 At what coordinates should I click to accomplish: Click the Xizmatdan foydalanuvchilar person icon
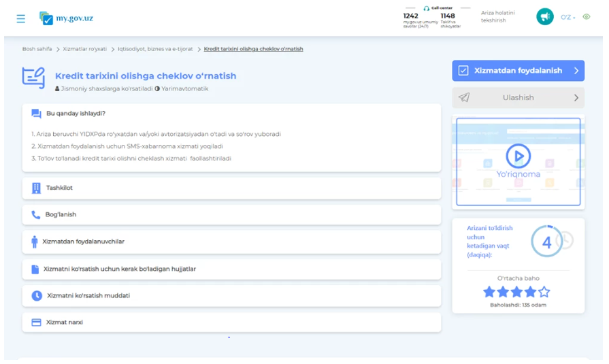35,242
